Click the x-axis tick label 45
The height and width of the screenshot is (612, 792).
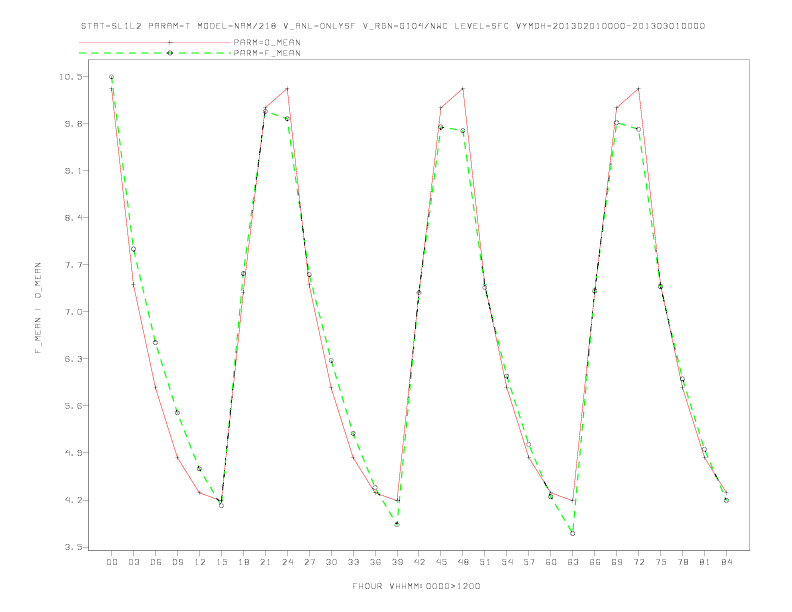tap(441, 562)
